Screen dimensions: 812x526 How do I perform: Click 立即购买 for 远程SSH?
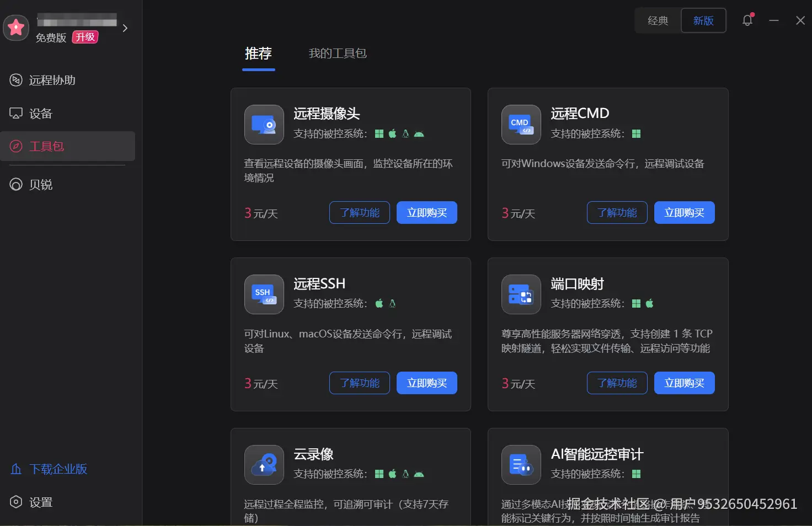[427, 383]
